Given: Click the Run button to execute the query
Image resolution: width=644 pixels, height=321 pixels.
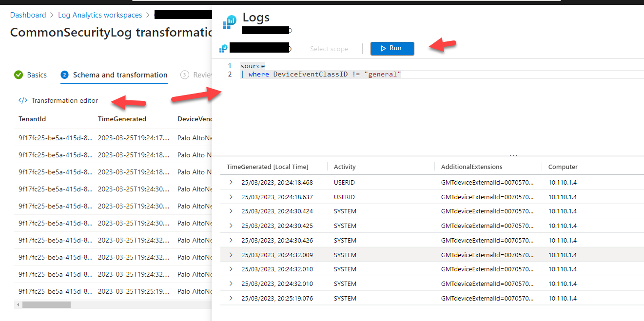Looking at the screenshot, I should (392, 48).
